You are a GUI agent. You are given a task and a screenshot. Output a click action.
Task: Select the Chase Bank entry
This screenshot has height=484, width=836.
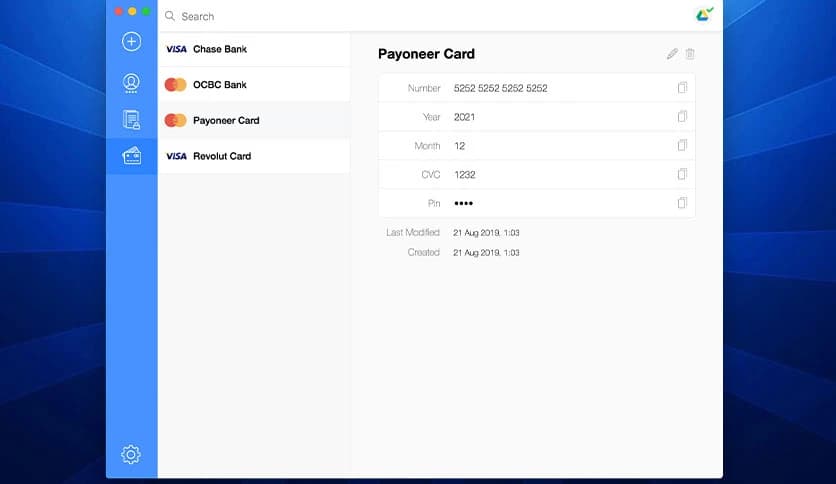point(254,49)
